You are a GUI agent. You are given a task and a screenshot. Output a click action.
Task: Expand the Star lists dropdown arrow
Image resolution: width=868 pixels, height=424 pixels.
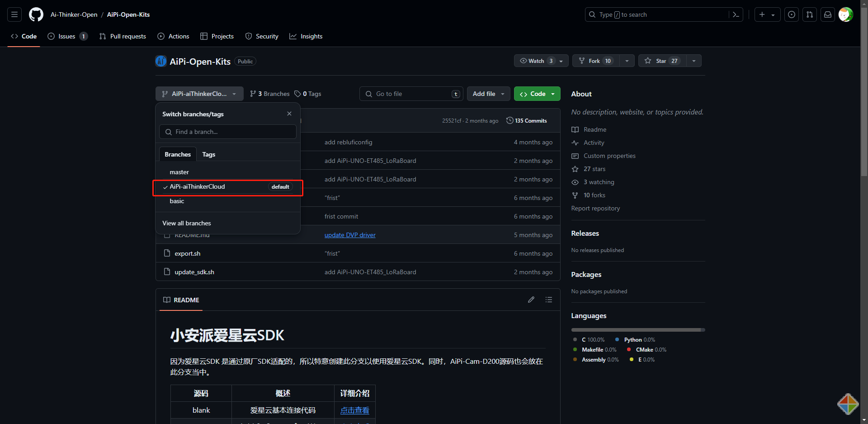pos(694,61)
